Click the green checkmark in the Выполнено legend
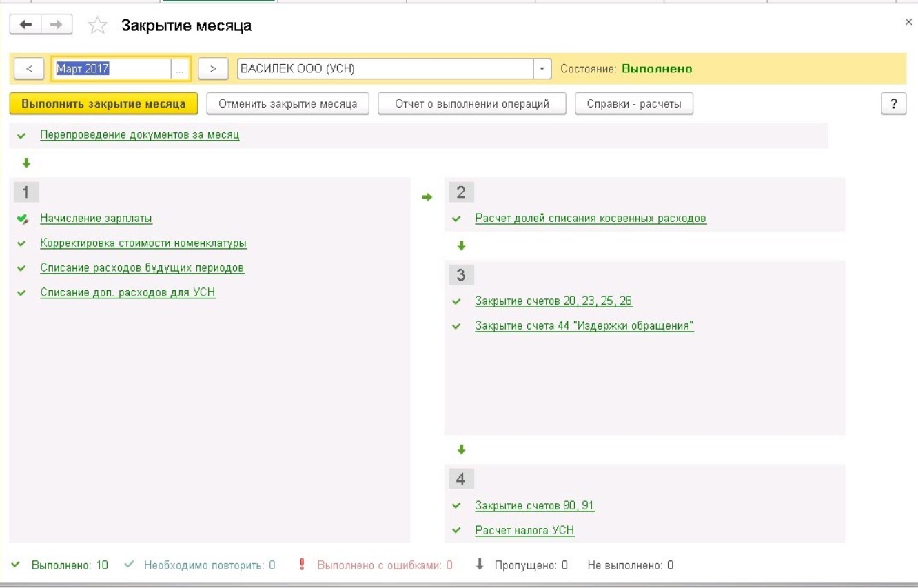 point(16,565)
